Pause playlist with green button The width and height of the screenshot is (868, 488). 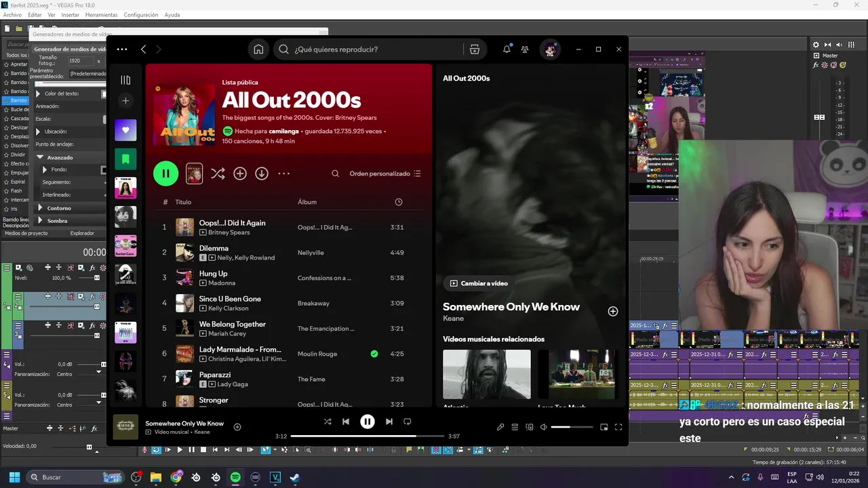[166, 174]
